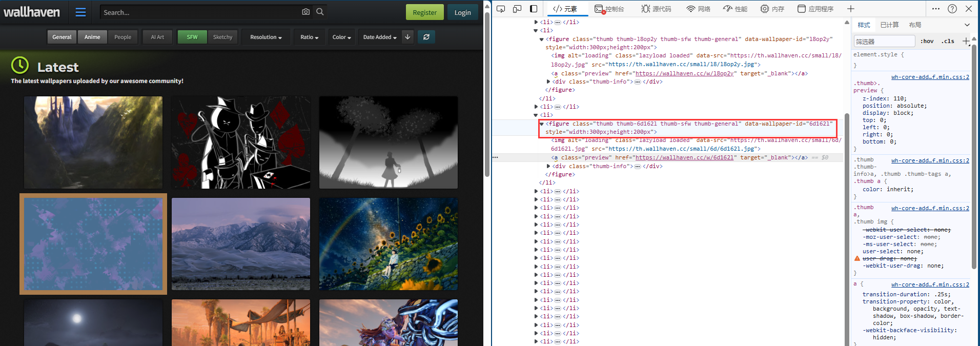Toggle the AI Art filter

point(157,37)
